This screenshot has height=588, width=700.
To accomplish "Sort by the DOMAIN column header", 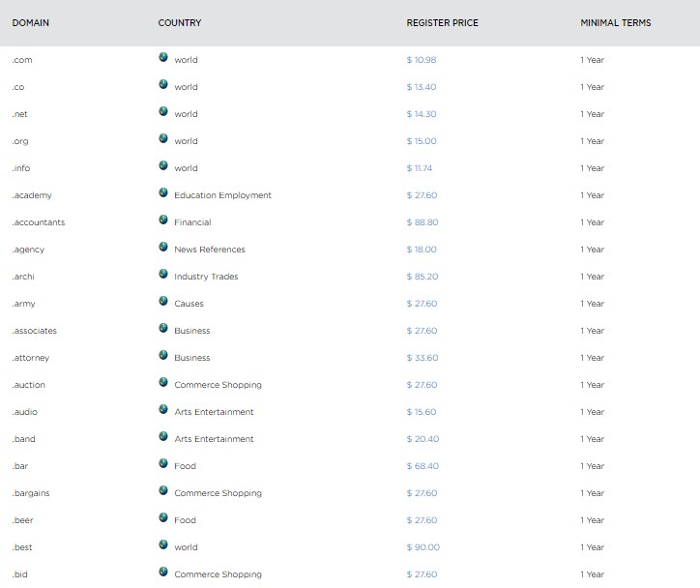I will point(31,22).
